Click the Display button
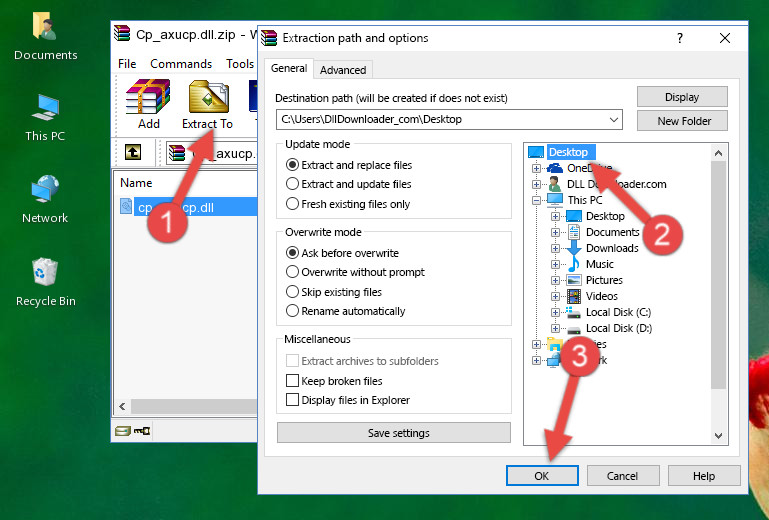769x520 pixels. [682, 97]
